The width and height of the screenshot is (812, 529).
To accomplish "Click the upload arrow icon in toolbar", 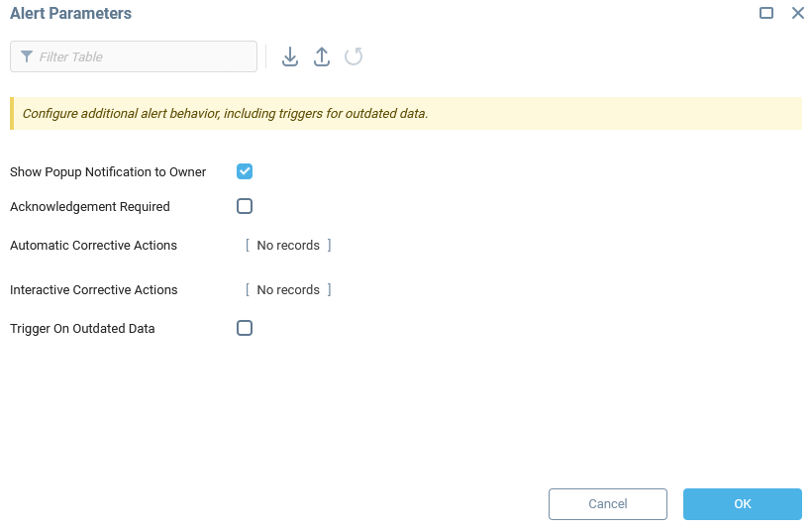I will pos(322,56).
